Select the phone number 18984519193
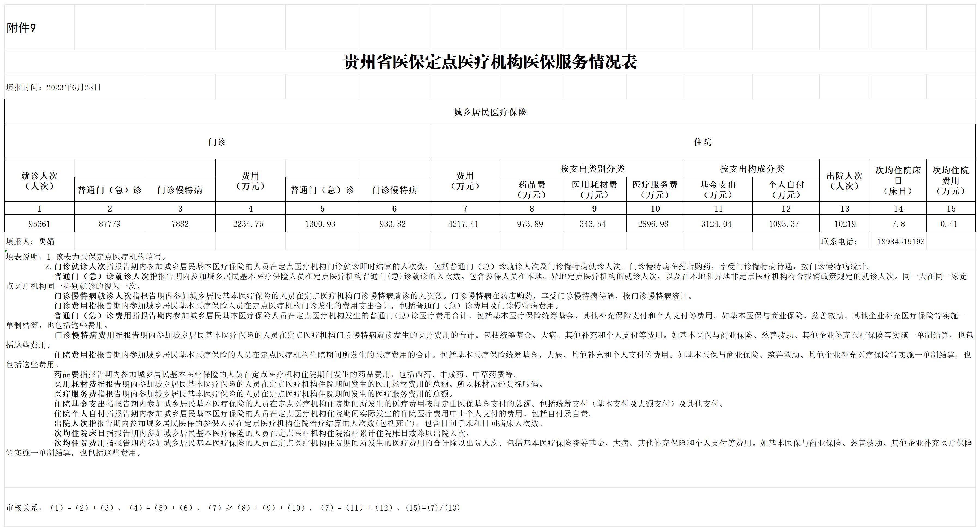Image resolution: width=980 pixels, height=531 pixels. click(x=901, y=241)
